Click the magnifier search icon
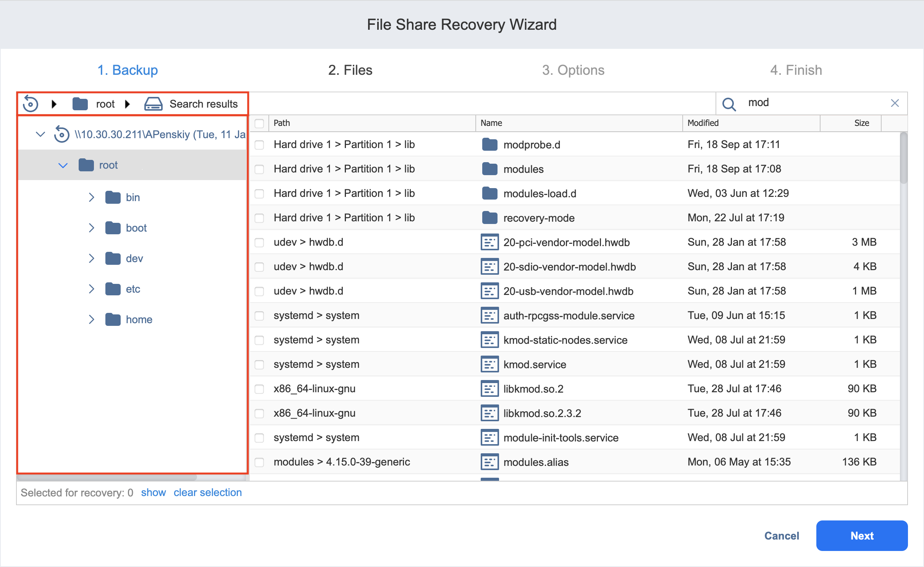 click(729, 104)
